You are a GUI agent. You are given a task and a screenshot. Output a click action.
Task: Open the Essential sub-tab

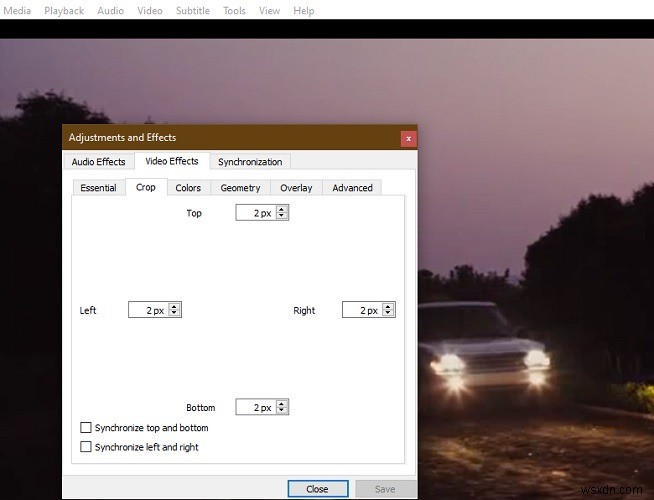click(98, 188)
